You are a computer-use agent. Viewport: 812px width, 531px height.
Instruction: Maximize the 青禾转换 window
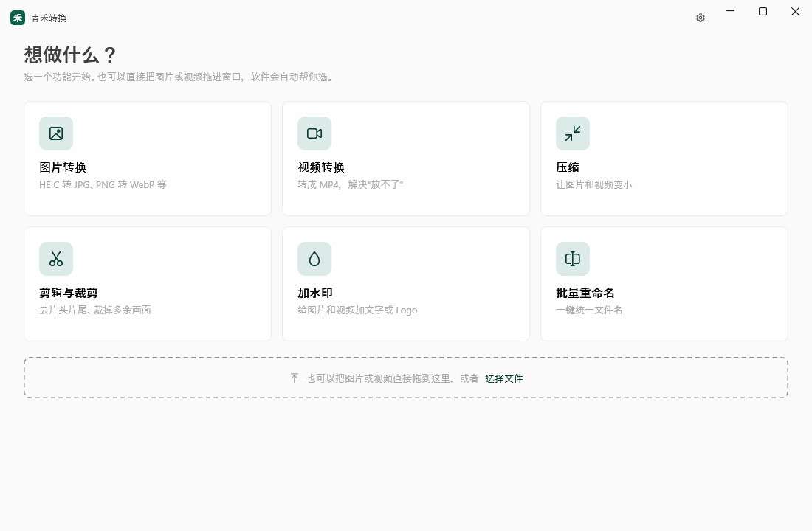click(763, 11)
